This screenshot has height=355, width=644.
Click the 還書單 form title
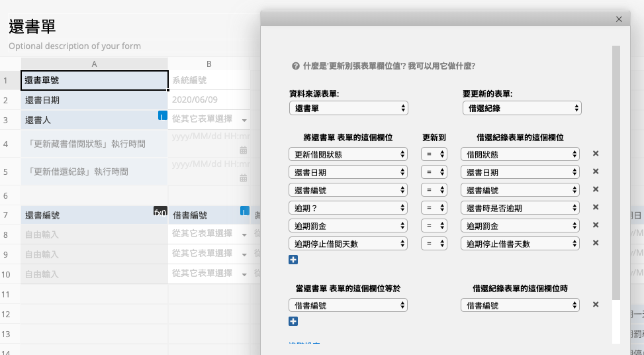point(32,26)
